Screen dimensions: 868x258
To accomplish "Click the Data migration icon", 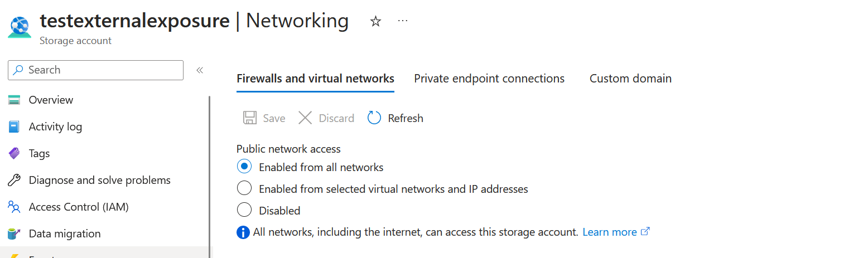I will [x=14, y=234].
